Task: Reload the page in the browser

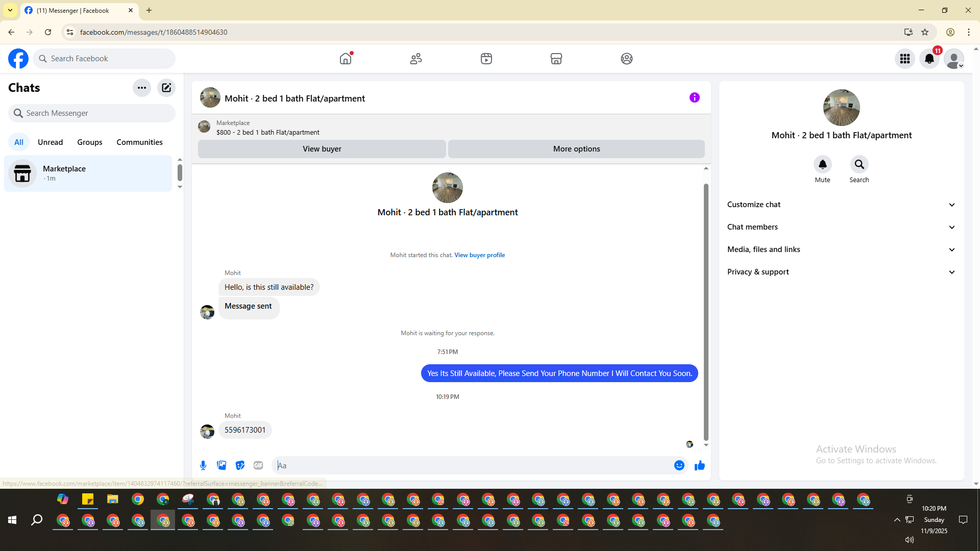Action: [x=48, y=32]
